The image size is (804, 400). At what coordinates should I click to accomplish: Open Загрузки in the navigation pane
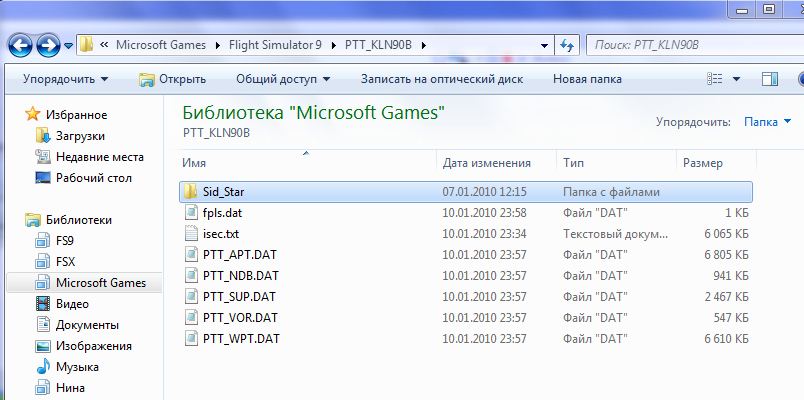80,136
